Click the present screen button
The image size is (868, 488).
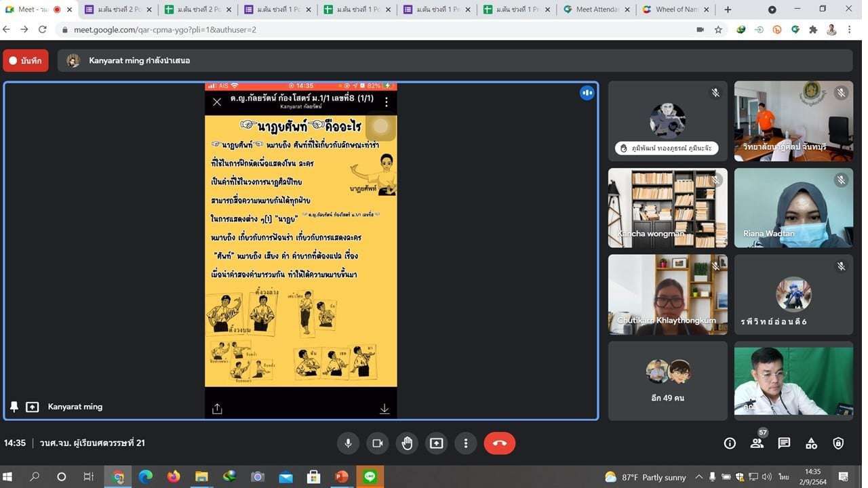(x=436, y=443)
